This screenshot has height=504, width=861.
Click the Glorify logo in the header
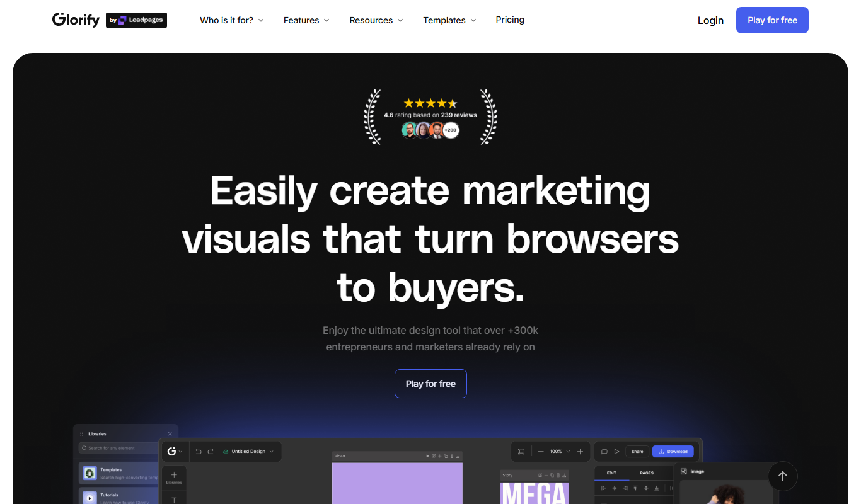click(x=76, y=20)
